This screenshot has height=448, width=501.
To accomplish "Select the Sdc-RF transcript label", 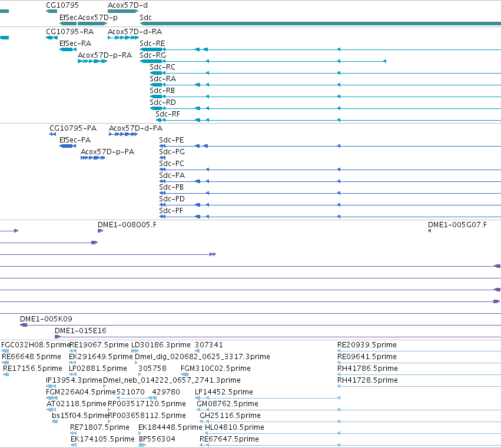I will [168, 114].
